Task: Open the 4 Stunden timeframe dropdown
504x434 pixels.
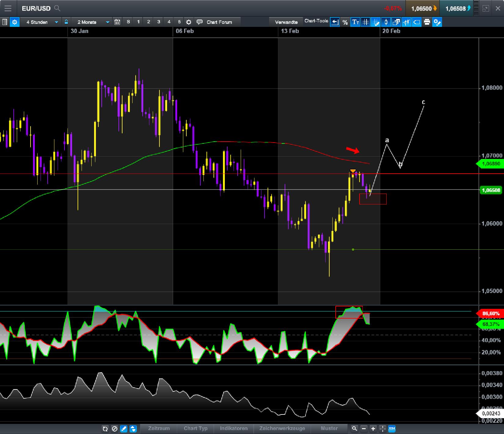Action: click(x=41, y=22)
